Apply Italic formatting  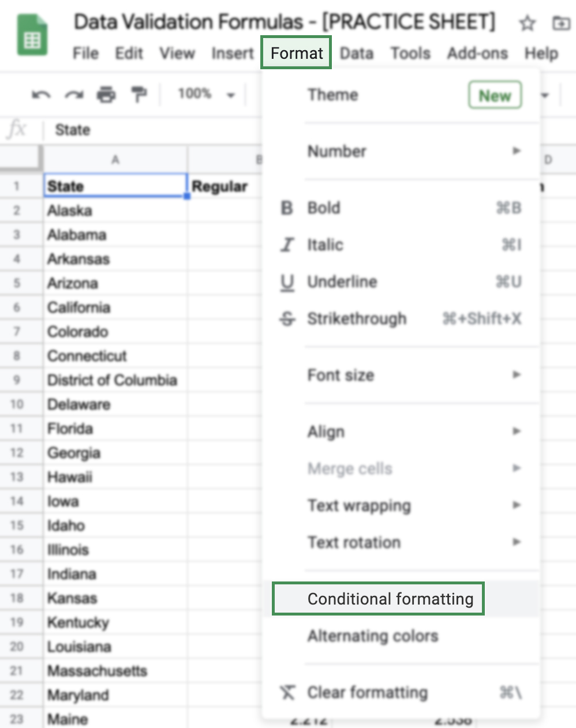(x=326, y=245)
